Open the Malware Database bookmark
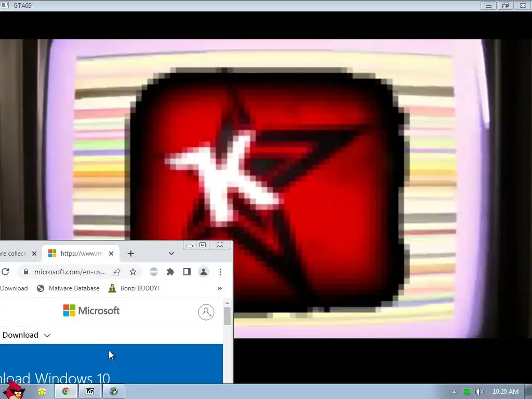The image size is (532, 399). click(68, 288)
